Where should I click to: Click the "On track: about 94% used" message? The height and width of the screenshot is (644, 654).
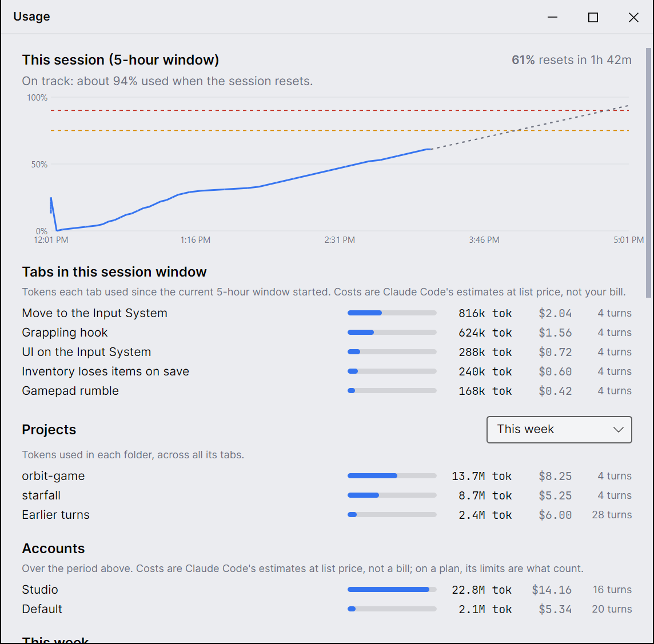pos(168,81)
